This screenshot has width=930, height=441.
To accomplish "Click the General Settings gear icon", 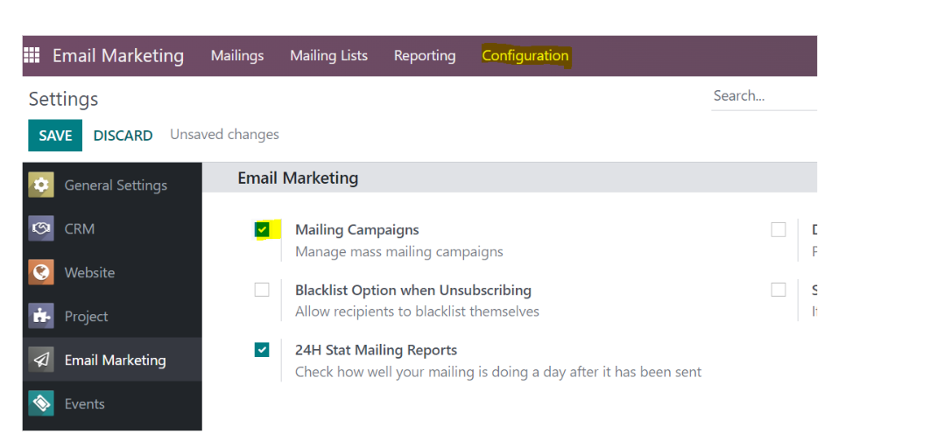I will point(41,185).
